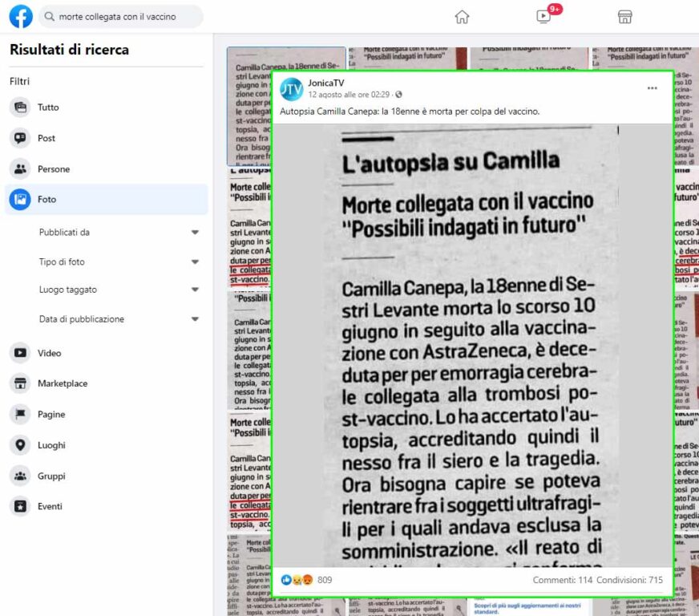Click the Pagine flag icon
Image resolution: width=699 pixels, height=616 pixels.
pos(20,415)
